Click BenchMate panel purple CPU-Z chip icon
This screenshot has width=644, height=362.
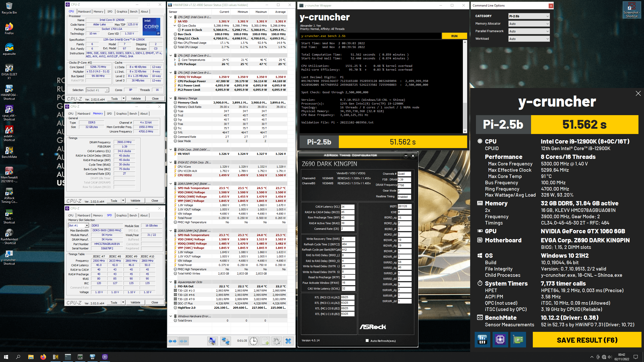500,340
